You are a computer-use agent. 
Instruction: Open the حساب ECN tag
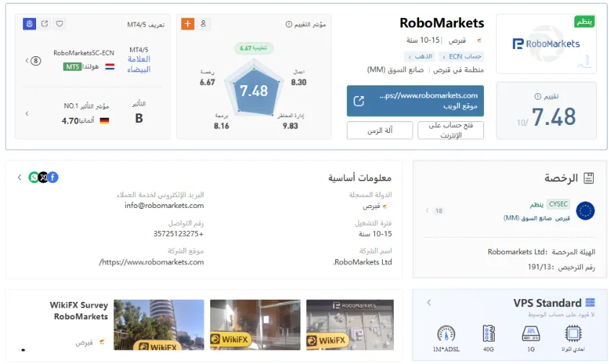[x=462, y=57]
